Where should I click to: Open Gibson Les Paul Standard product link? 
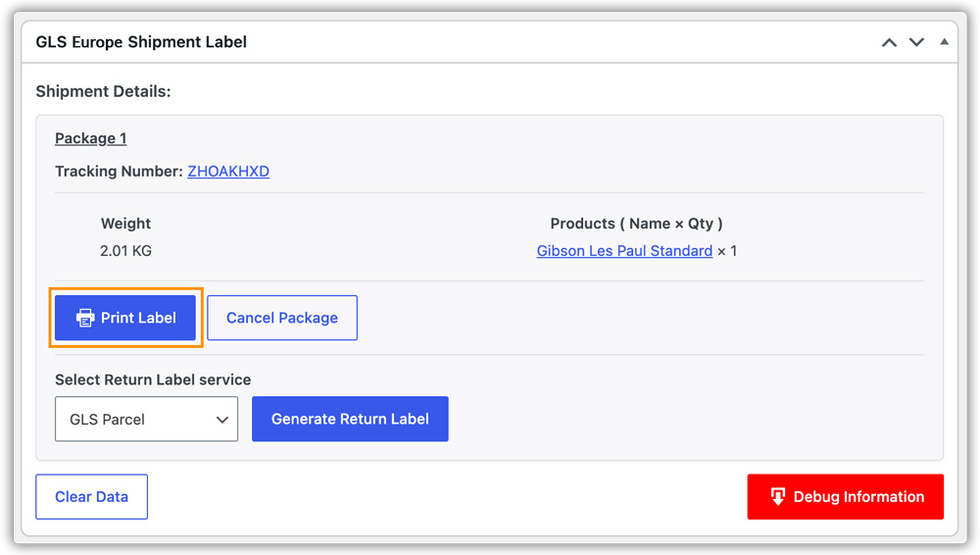[x=624, y=251]
